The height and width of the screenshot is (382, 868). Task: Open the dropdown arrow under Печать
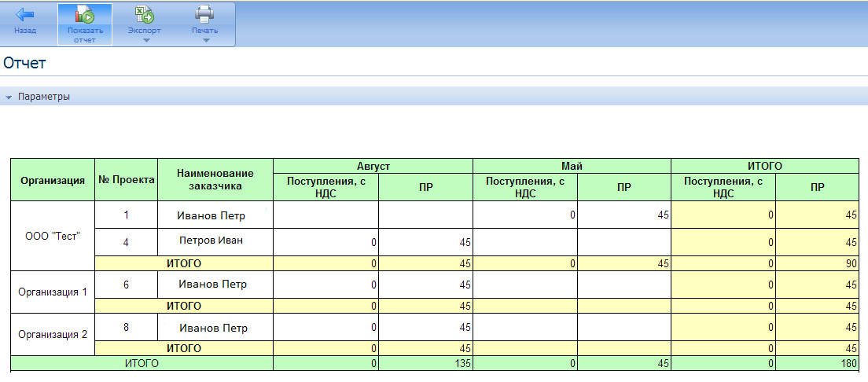[x=205, y=40]
